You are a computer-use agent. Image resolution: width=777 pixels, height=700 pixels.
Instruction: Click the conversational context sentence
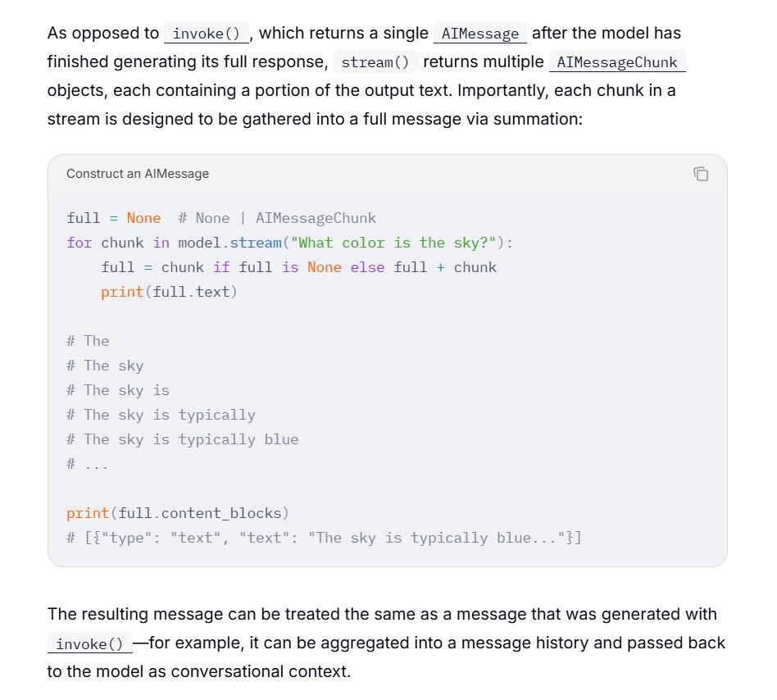click(198, 672)
